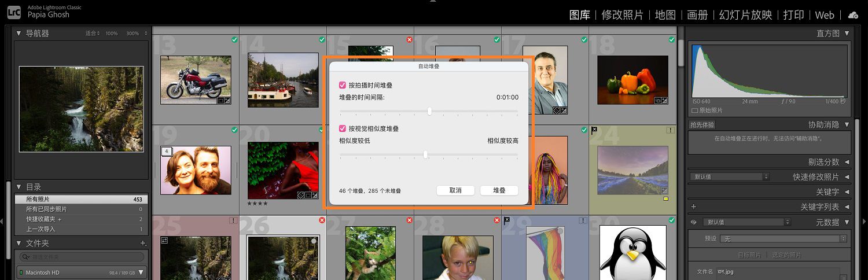Click the 抢先体验 button

(703, 124)
